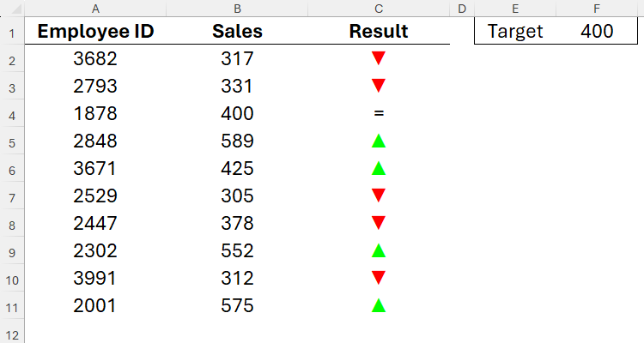Select column C header
Image resolution: width=644 pixels, height=343 pixels.
[379, 9]
